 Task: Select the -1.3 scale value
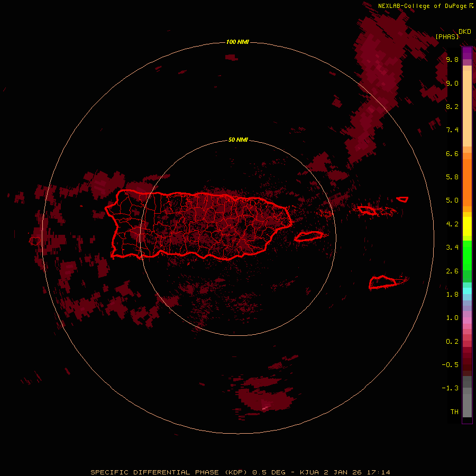click(450, 388)
